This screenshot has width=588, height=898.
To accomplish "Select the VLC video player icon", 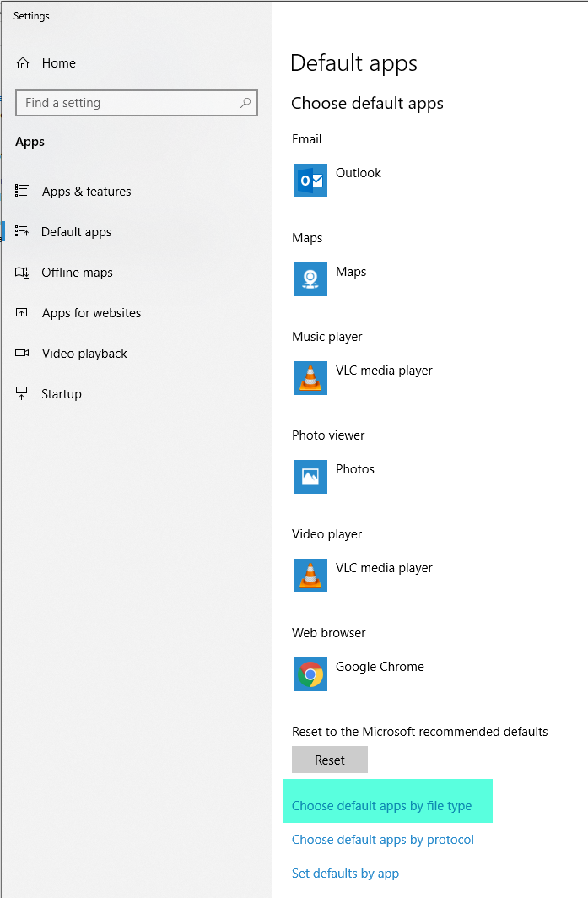I will coord(310,576).
